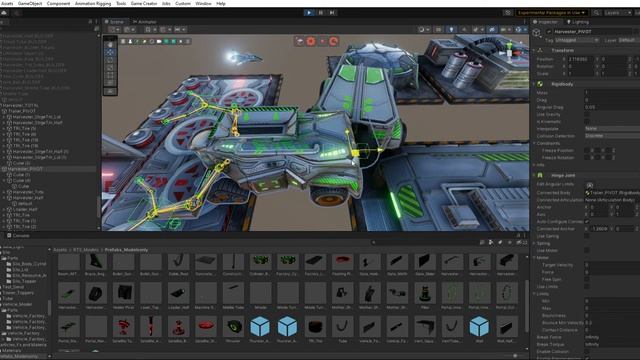The image size is (640, 360).
Task: Open the Tag dropdown showing Untagged
Action: coord(577,40)
